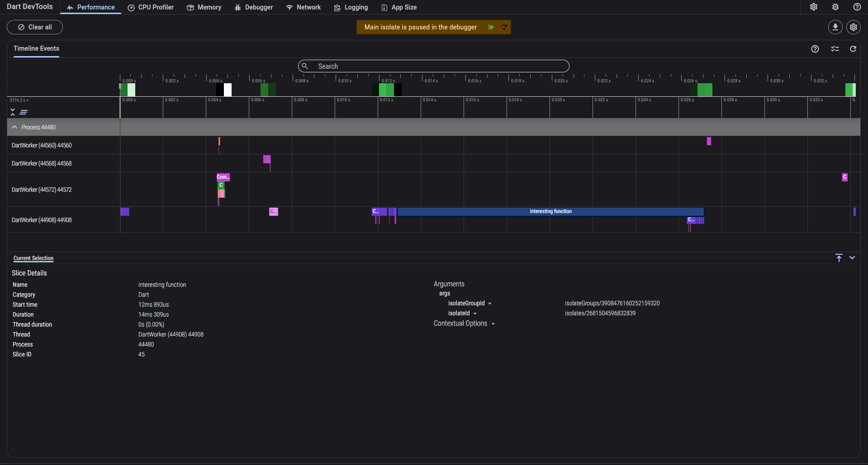Select the DartWorker (44908) 44908 track

(x=42, y=220)
